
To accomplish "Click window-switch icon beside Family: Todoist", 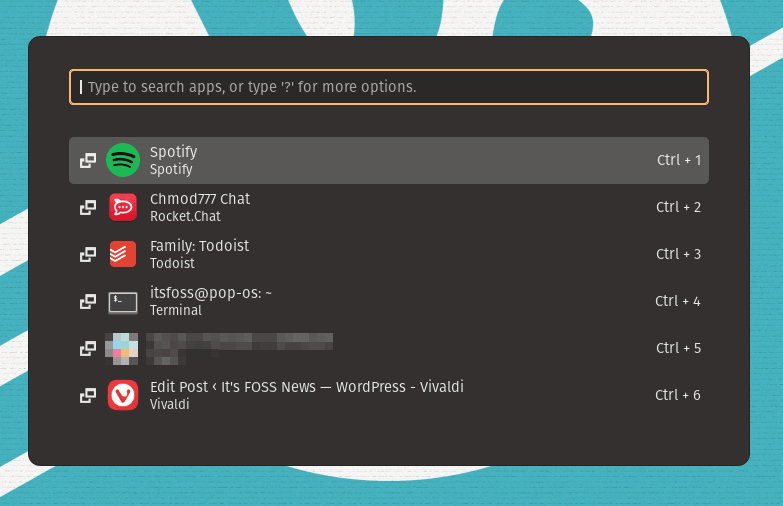I will pyautogui.click(x=88, y=254).
